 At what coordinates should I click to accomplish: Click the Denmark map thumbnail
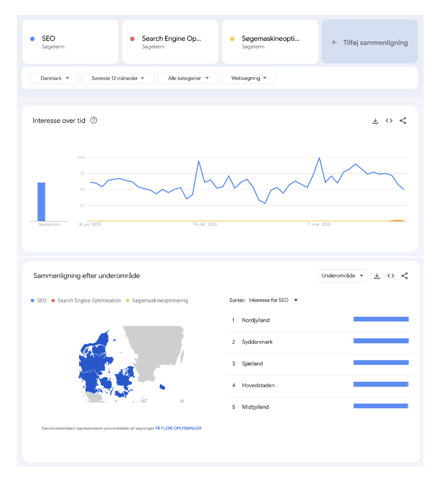[x=131, y=364]
